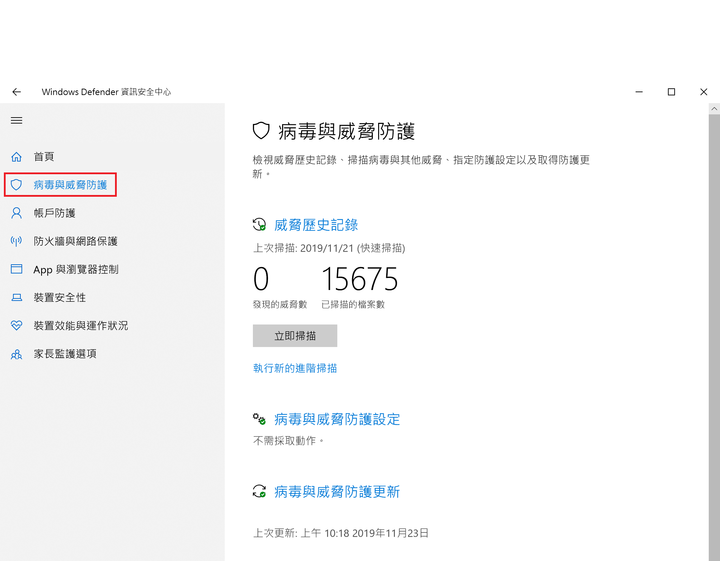The image size is (720, 561).
Task: Click the vertical scrollbar on the right
Action: pos(714,337)
